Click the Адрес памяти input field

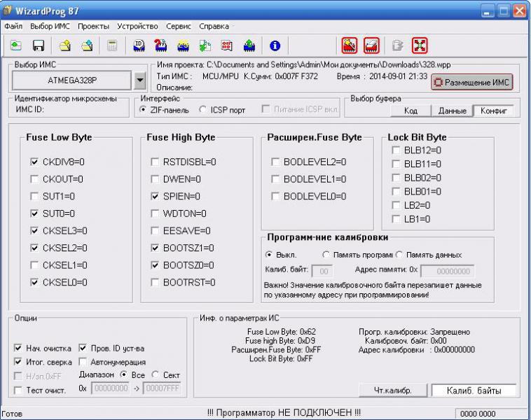point(447,271)
